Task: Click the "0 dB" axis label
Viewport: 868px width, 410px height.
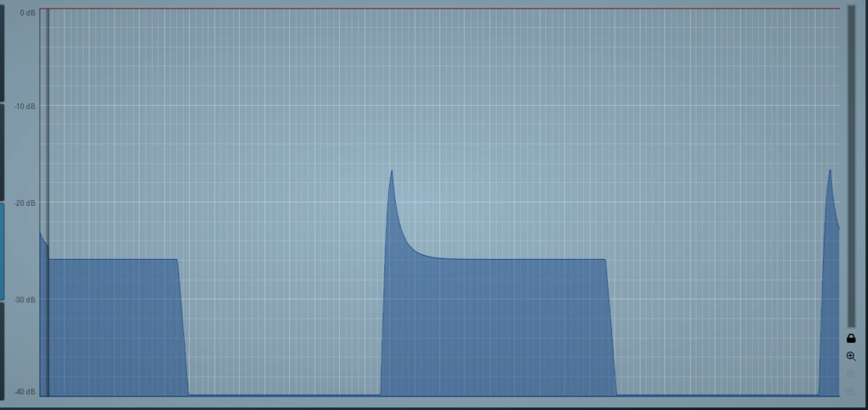Action: (x=28, y=13)
